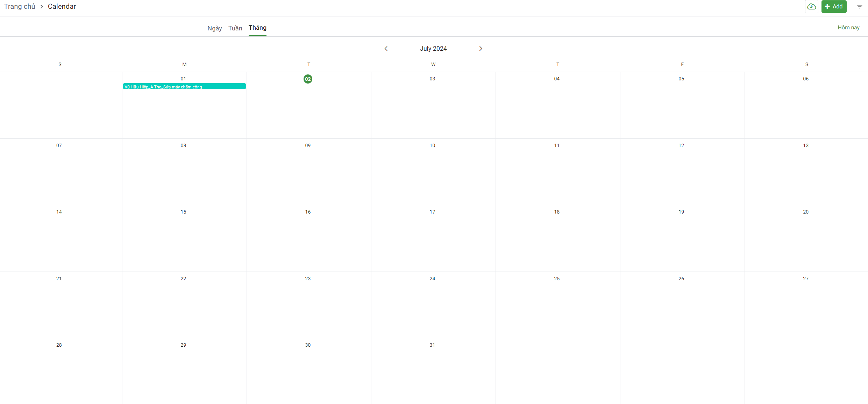The image size is (868, 404).
Task: Click the cloud download icon
Action: pyautogui.click(x=811, y=7)
